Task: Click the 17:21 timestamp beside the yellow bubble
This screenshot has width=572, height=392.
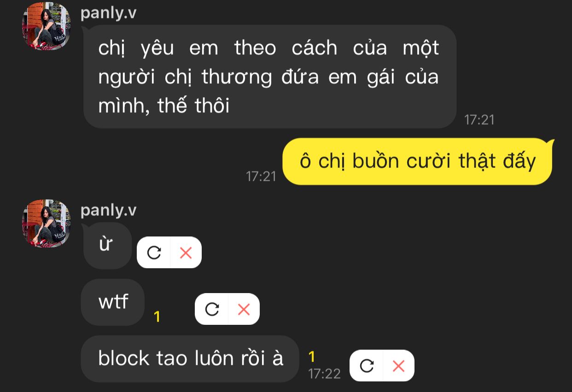Action: [261, 176]
